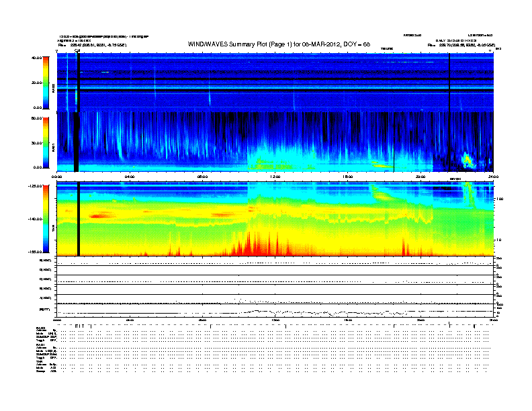
Task: Click 20:00 on the upper time axis
Action: [420, 177]
